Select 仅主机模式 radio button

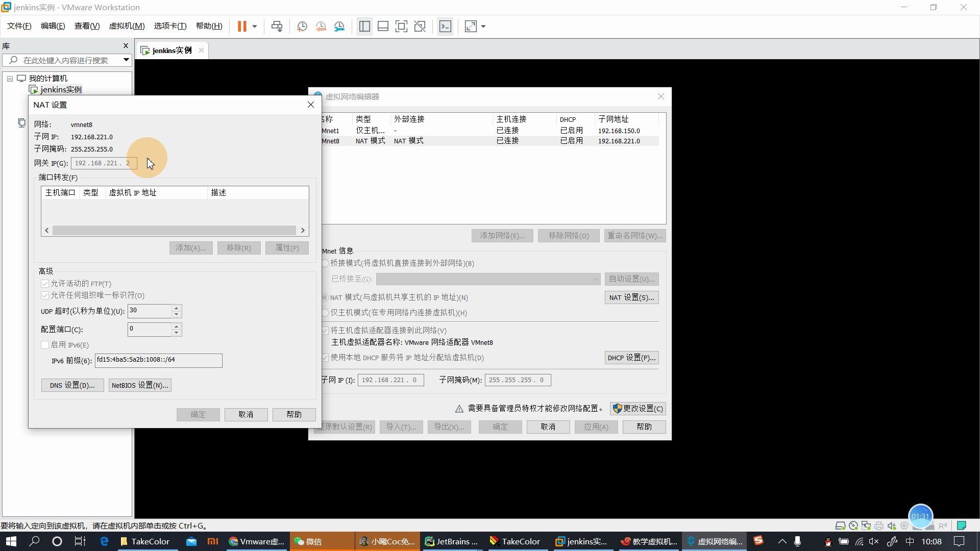tap(325, 313)
